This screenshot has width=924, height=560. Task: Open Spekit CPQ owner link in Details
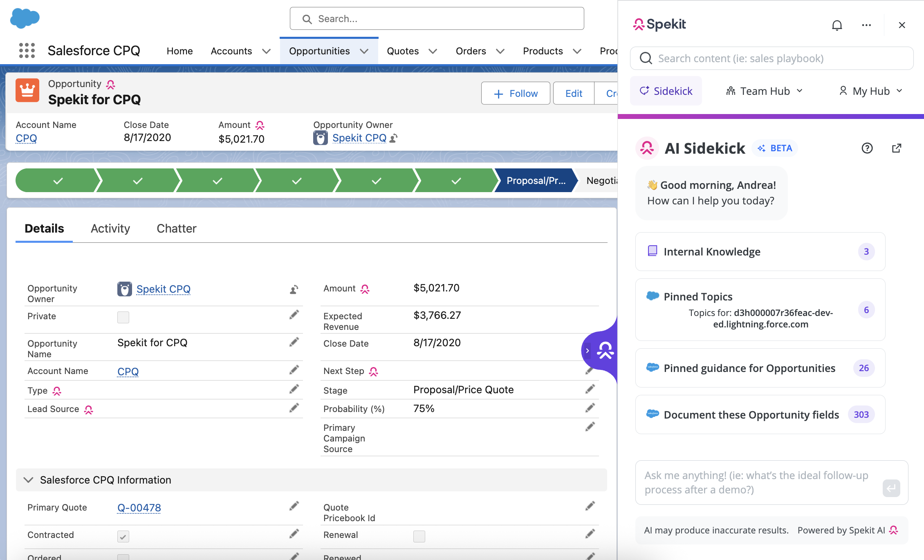tap(164, 289)
